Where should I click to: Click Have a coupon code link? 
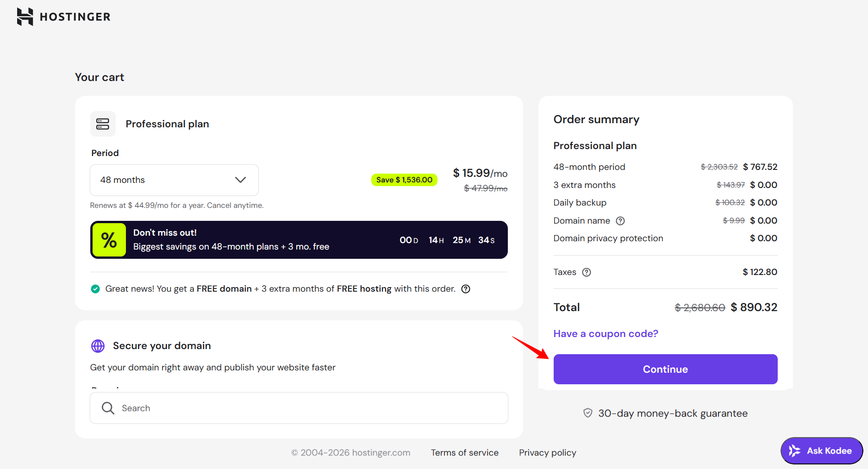click(x=606, y=334)
